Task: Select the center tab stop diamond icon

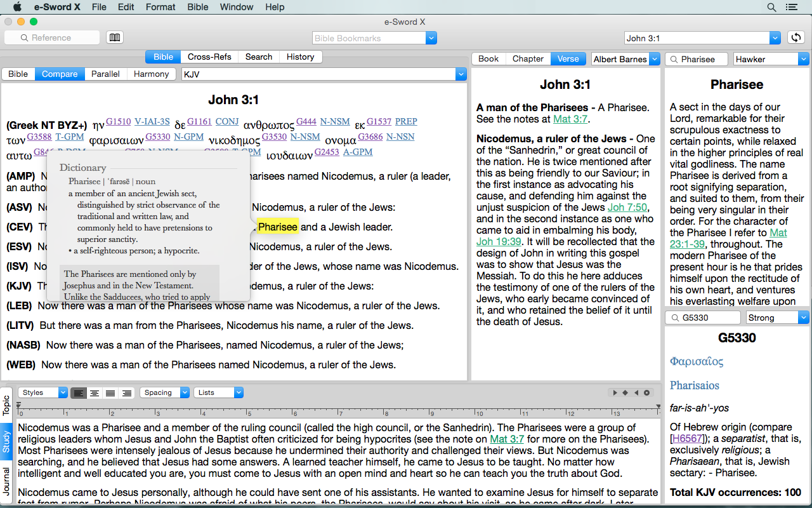Action: click(625, 392)
